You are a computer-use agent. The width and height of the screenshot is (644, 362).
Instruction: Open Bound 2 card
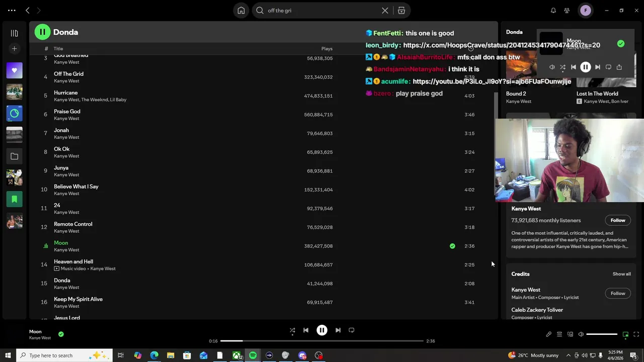click(516, 94)
